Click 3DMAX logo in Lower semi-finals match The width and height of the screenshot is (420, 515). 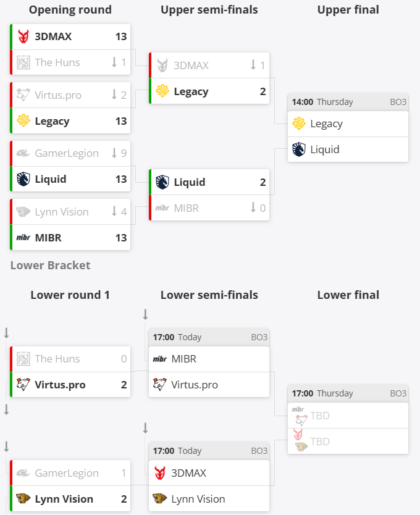tap(160, 473)
